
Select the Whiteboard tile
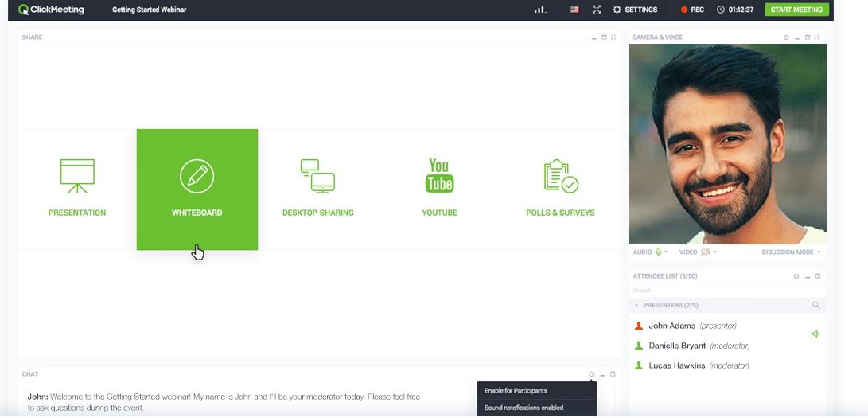[197, 189]
